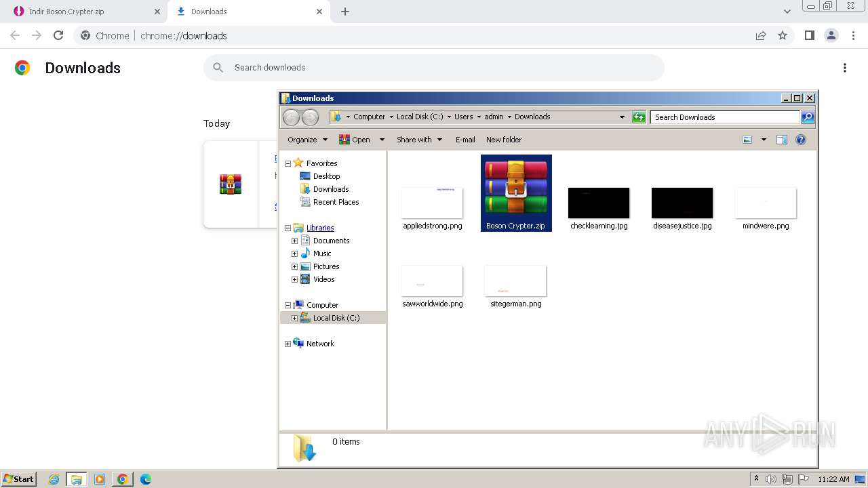Click the Search downloads field in Chrome
Image resolution: width=868 pixels, height=488 pixels.
click(434, 68)
